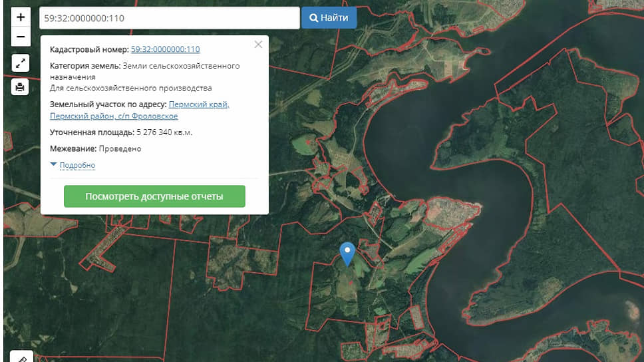The width and height of the screenshot is (644, 362).
Task: Zoom out using the minus button
Action: (21, 37)
